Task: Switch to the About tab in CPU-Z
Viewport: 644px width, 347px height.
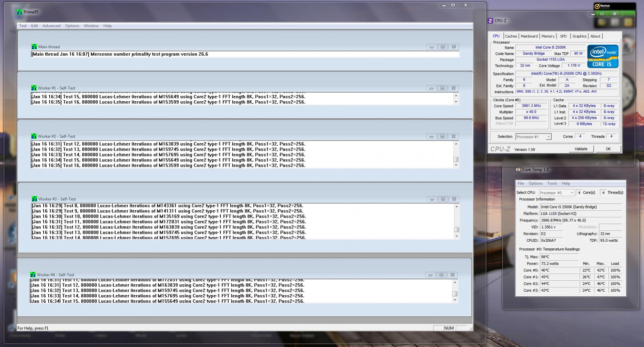Action: (595, 36)
